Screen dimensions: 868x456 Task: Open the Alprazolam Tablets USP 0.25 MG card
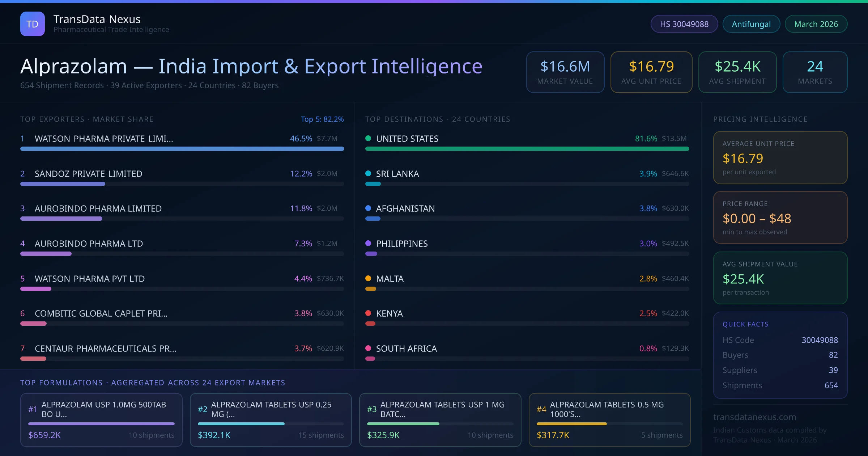pos(271,420)
